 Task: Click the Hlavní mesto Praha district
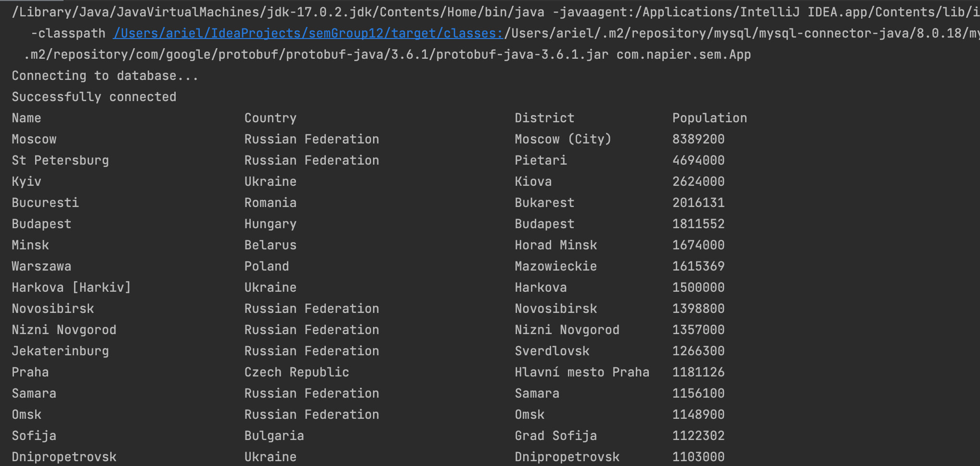[x=582, y=372]
